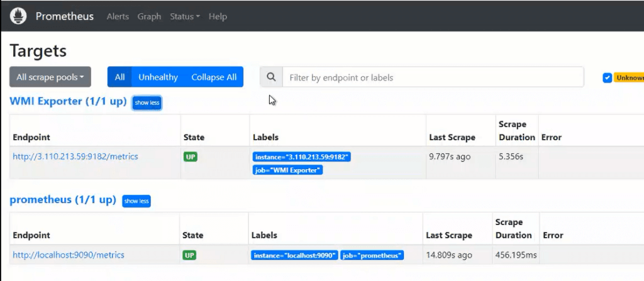Click the UP badge for localhost target

click(189, 255)
